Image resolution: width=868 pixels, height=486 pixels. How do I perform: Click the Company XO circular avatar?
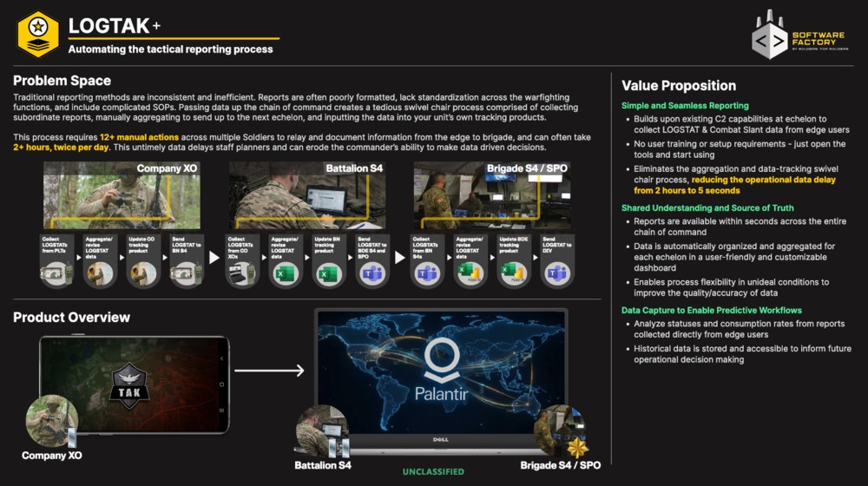click(51, 421)
